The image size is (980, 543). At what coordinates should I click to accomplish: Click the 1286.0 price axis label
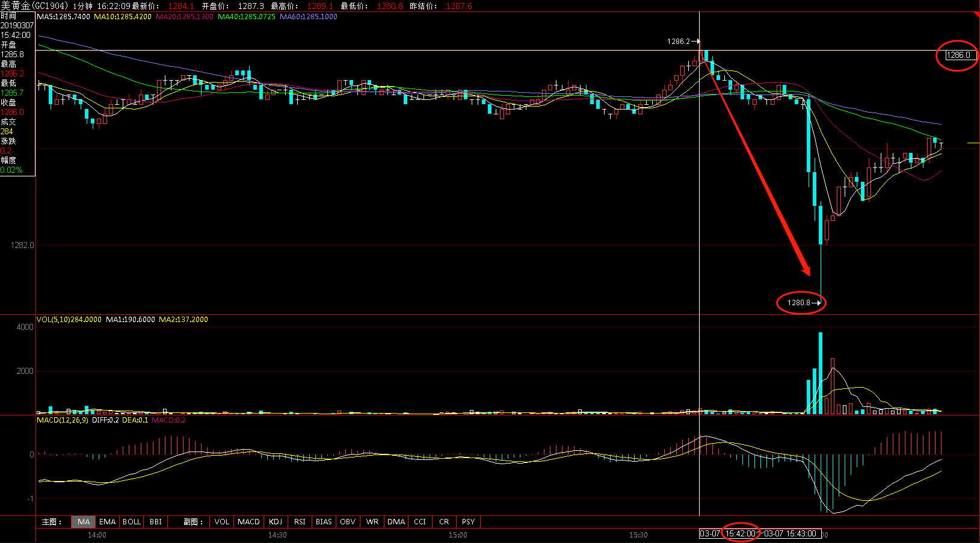coord(958,55)
